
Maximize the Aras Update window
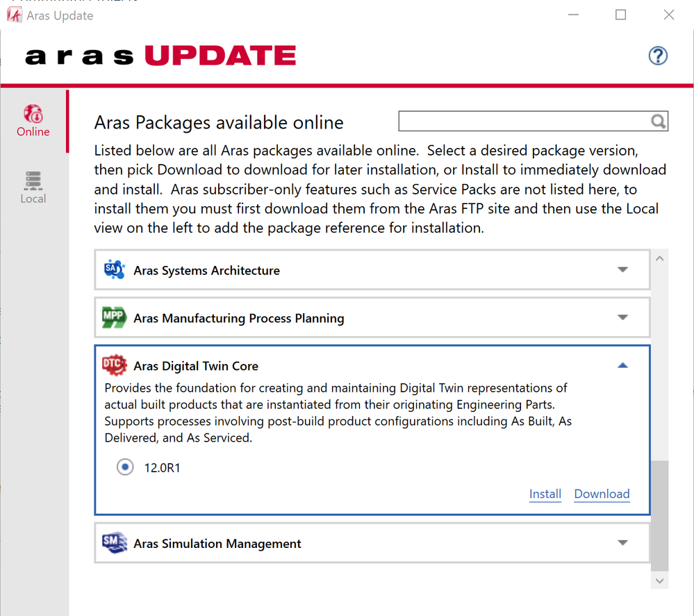pos(620,15)
